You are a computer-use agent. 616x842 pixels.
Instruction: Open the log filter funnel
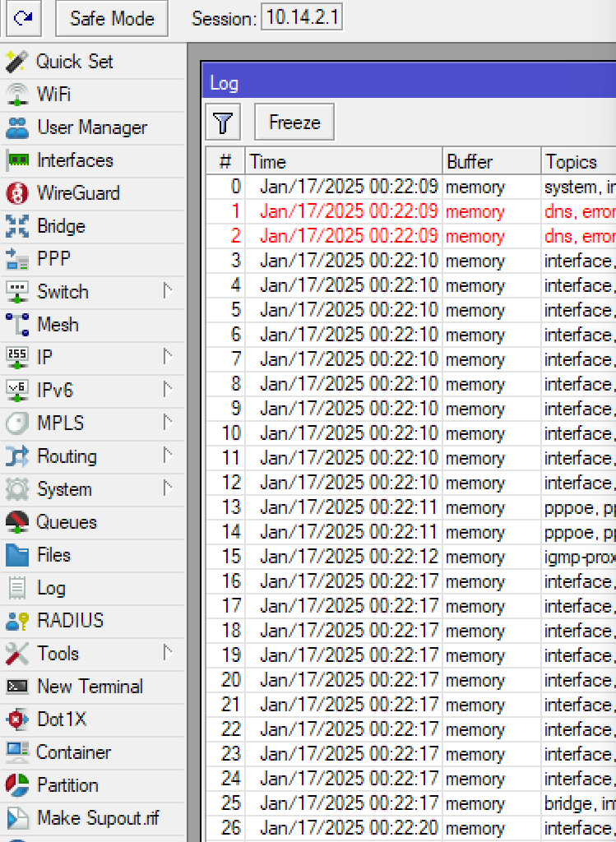(223, 123)
